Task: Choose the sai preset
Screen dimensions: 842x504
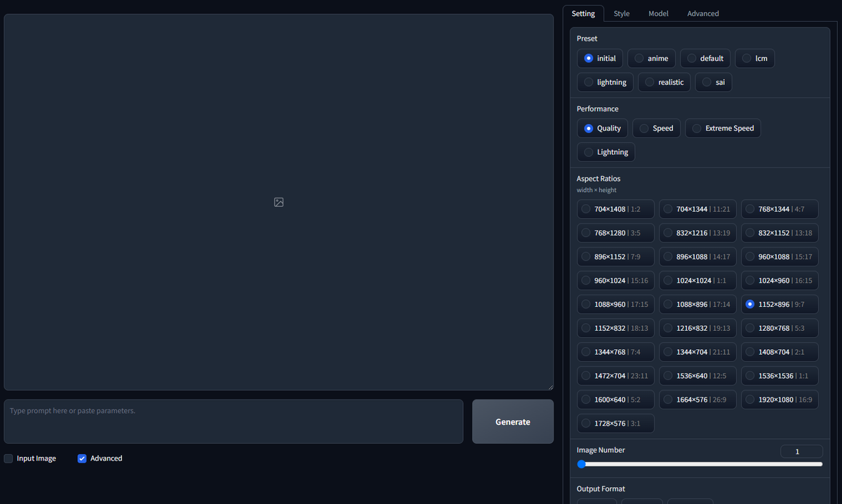Action: 714,82
